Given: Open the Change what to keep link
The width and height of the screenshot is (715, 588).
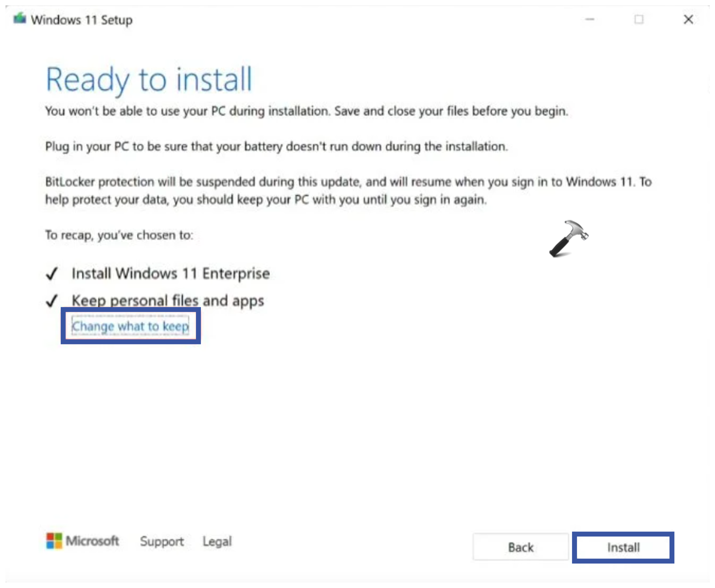Looking at the screenshot, I should point(130,326).
